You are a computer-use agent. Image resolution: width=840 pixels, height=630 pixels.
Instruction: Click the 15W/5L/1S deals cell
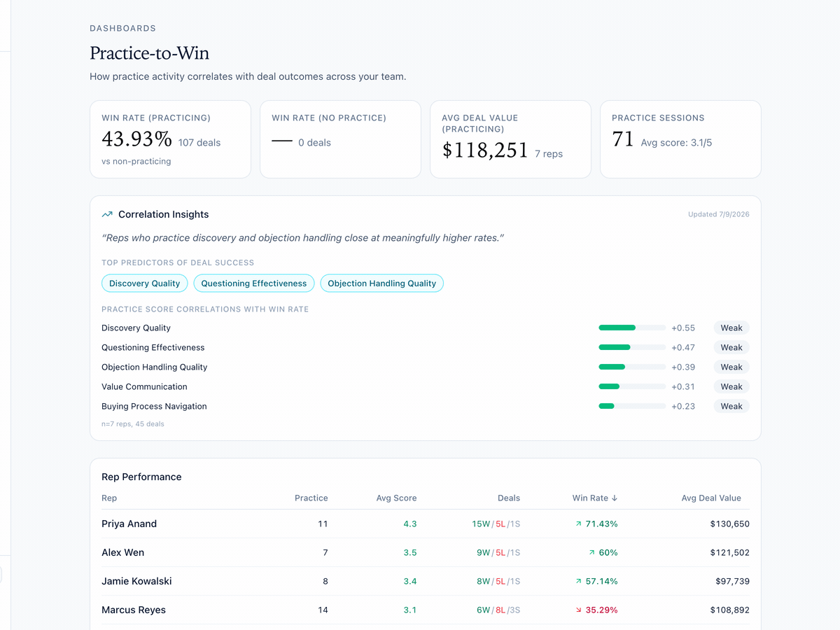pos(496,524)
